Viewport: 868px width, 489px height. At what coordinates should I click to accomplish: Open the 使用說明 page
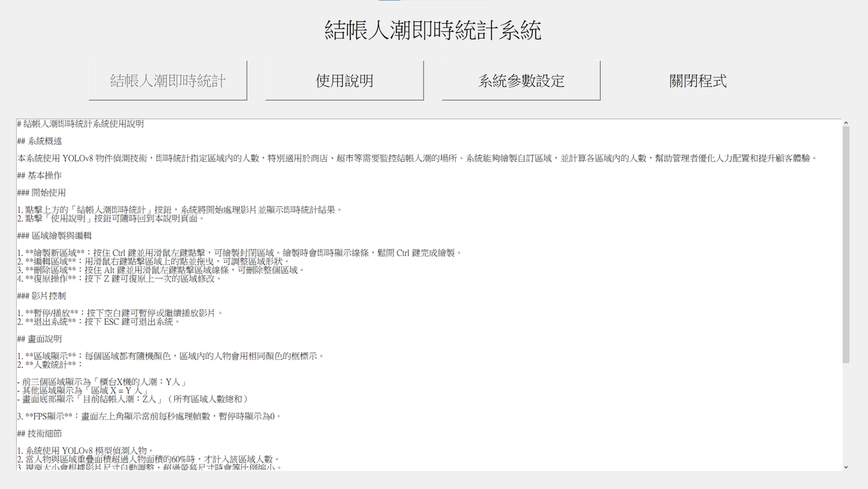point(344,80)
